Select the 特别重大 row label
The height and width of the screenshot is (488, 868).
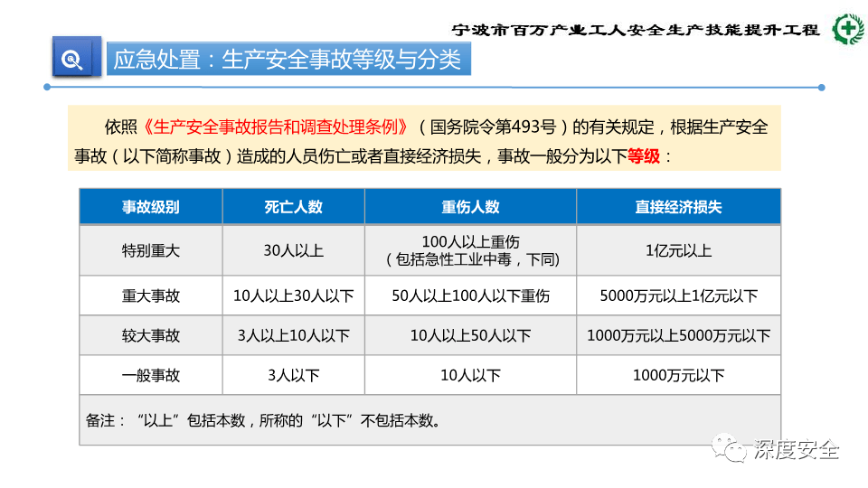pyautogui.click(x=150, y=250)
